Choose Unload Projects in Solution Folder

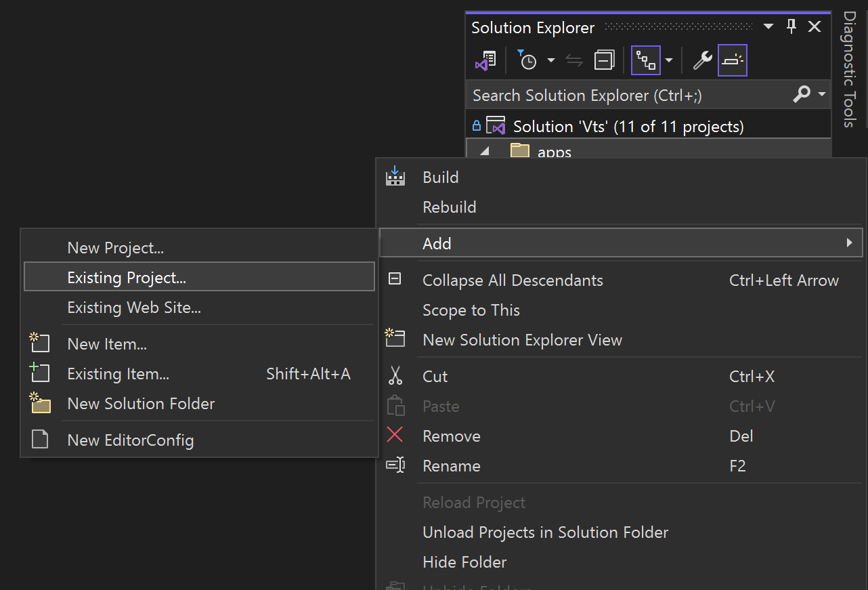[546, 532]
